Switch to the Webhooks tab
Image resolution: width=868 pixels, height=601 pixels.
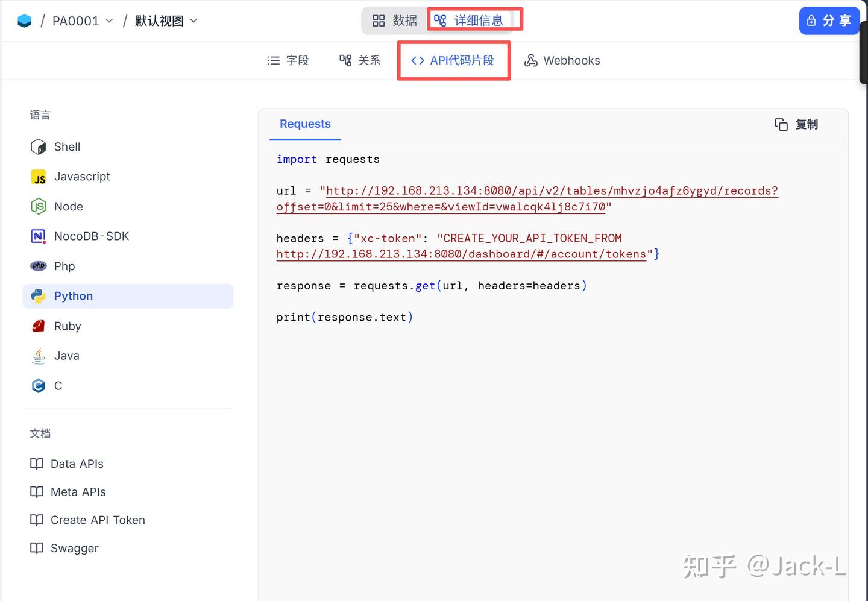pyautogui.click(x=562, y=61)
